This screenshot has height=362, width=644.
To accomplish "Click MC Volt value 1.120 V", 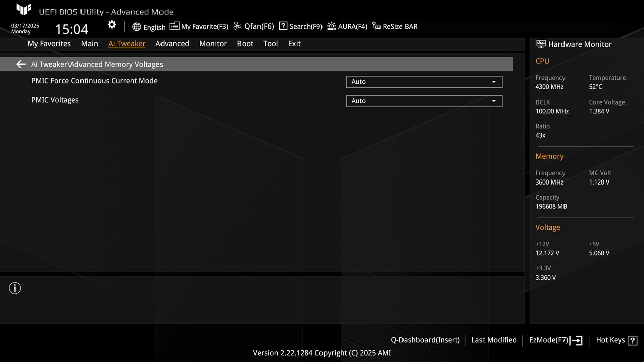I will (x=599, y=182).
